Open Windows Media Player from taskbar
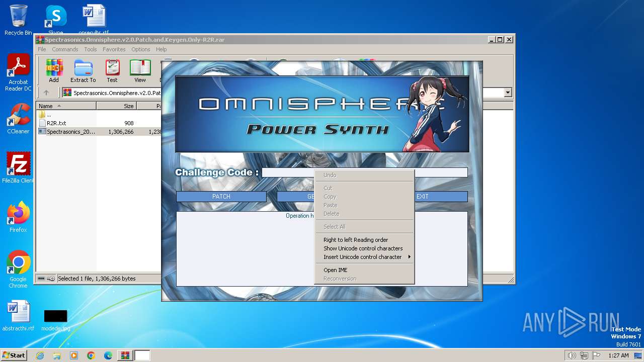The height and width of the screenshot is (362, 644). click(74, 355)
